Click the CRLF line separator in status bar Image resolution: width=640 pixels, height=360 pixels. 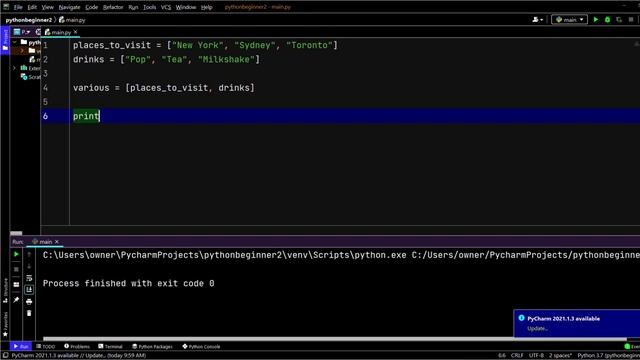517,356
